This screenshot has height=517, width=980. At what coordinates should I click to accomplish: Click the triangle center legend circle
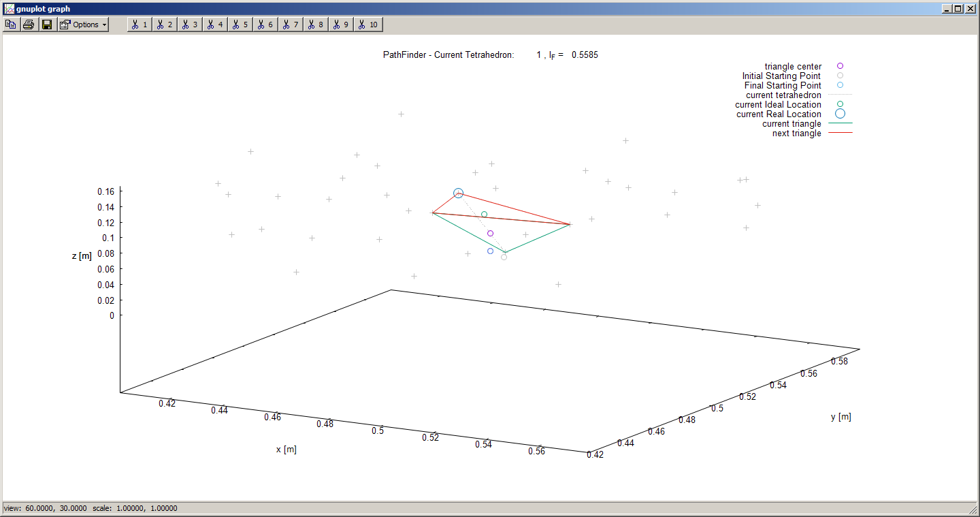coord(839,66)
